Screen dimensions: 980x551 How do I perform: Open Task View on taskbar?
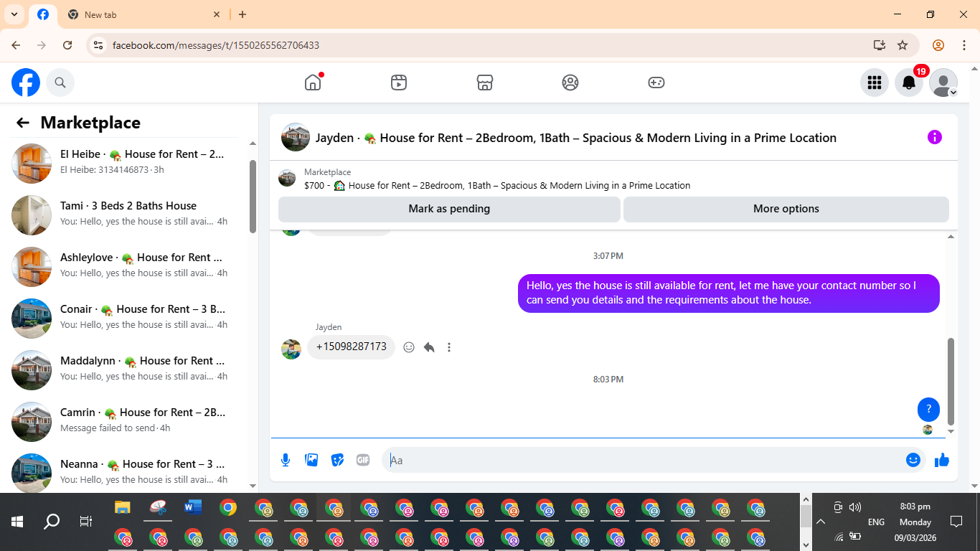coord(86,522)
